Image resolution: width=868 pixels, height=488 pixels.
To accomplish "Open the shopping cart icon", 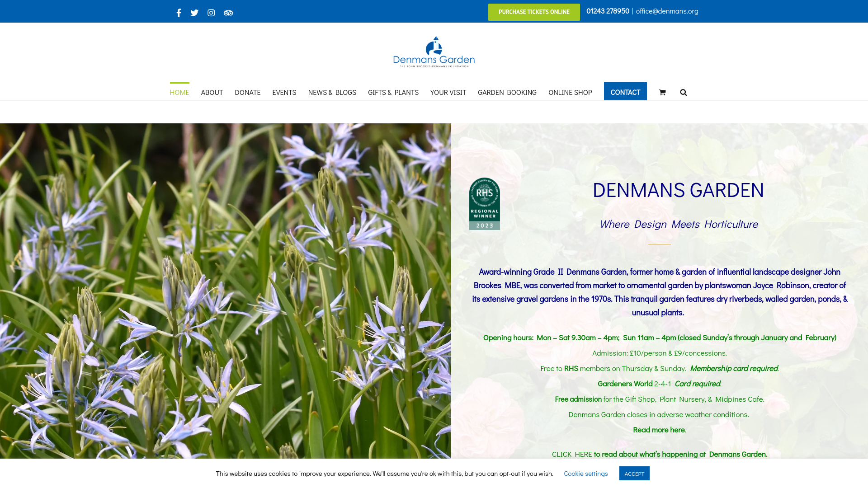I will (x=662, y=92).
